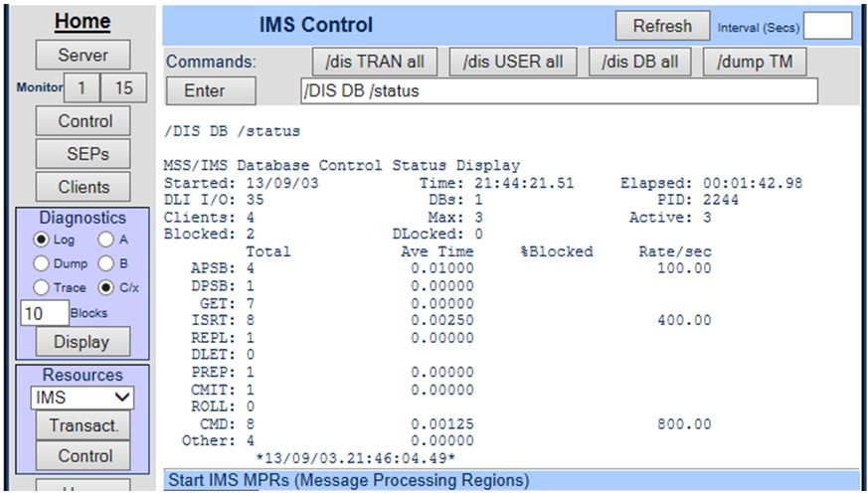Choose the Dump radio button
868x493 pixels.
click(41, 263)
